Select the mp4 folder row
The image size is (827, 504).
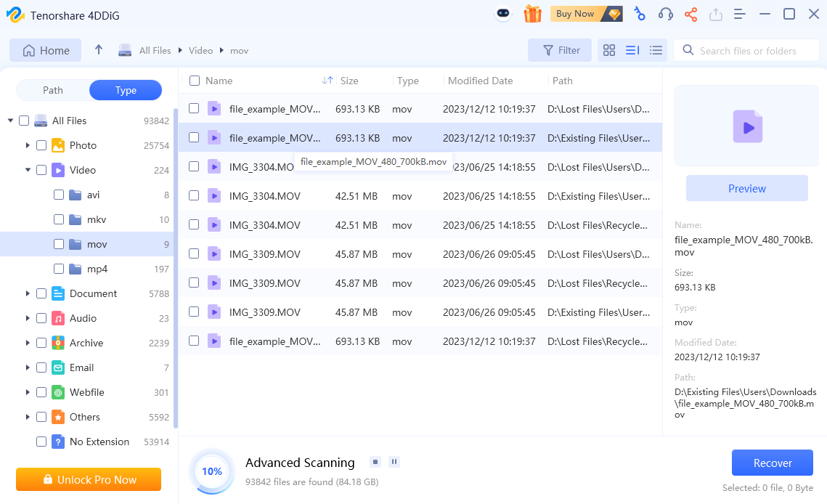88,269
